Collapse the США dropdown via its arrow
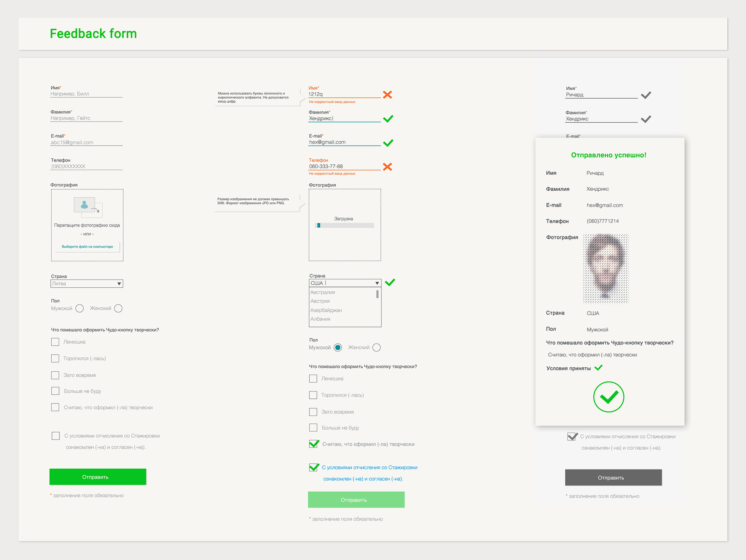The width and height of the screenshot is (746, 560). 376,283
